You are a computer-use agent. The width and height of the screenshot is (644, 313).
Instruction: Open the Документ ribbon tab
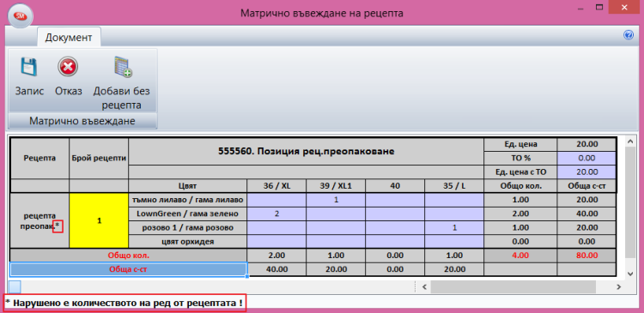[69, 38]
